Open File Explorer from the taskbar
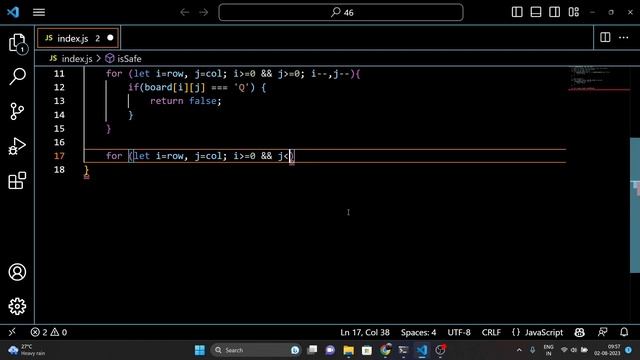Screen dimensions: 640x360 coord(349,350)
